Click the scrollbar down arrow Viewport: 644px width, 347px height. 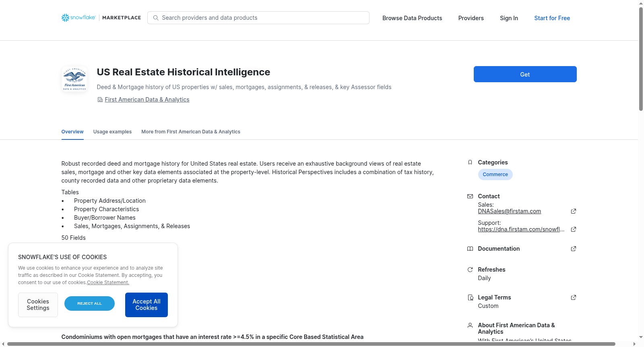641,337
